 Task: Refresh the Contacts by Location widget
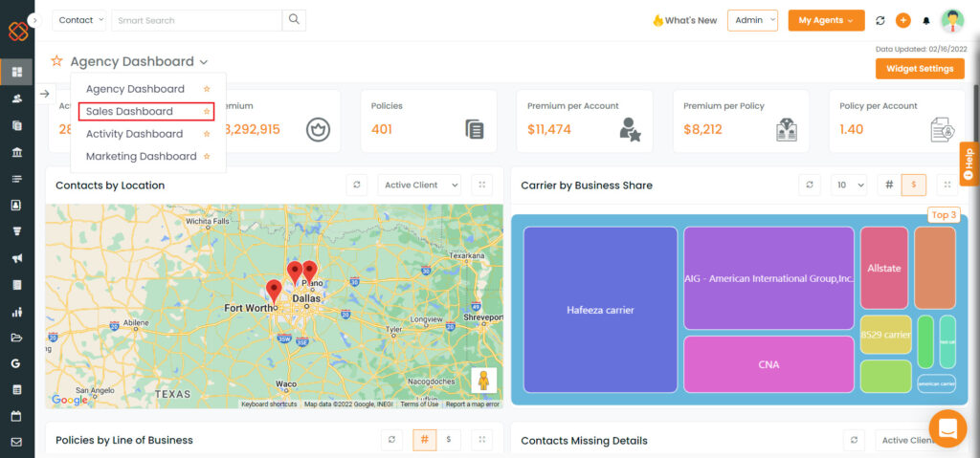(x=357, y=185)
